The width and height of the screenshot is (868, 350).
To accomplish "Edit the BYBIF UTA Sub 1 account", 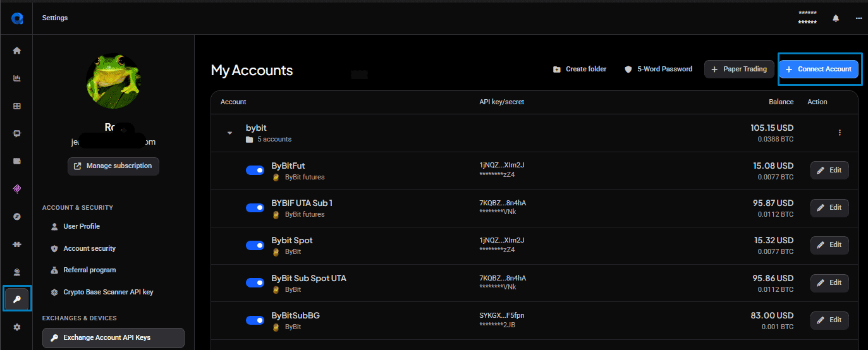I will [829, 207].
